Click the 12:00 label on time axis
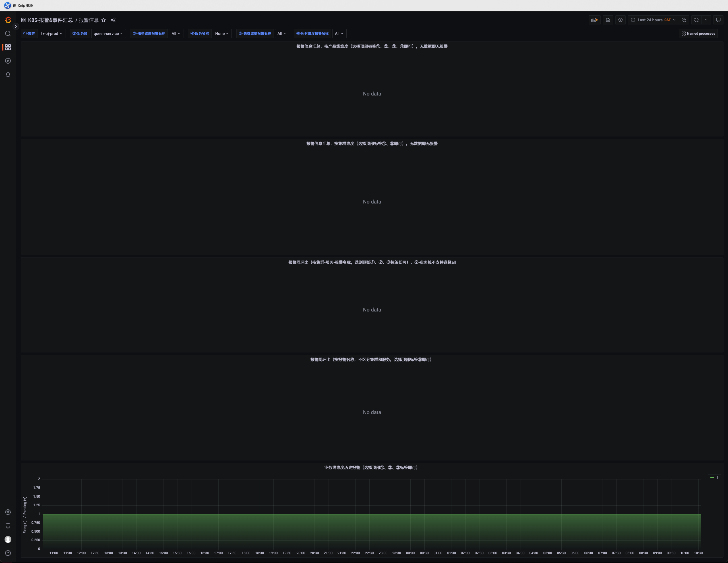Image resolution: width=728 pixels, height=563 pixels. 81,553
